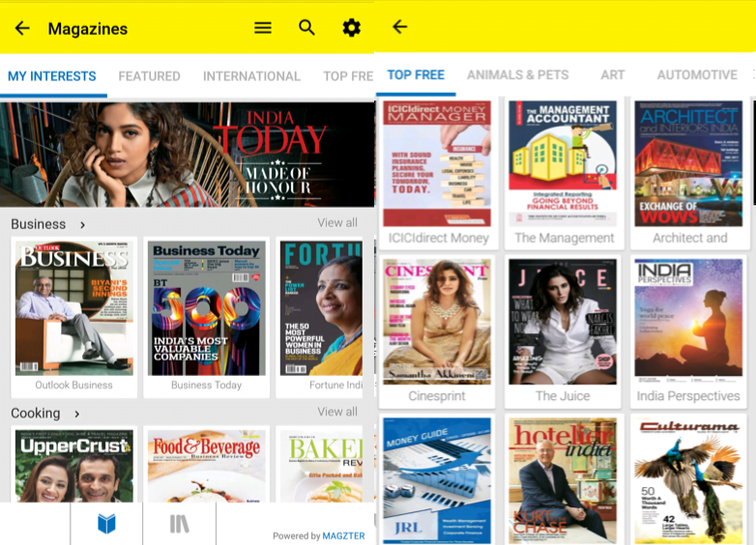The width and height of the screenshot is (756, 545).
Task: Switch to the Art tab
Action: pyautogui.click(x=613, y=75)
